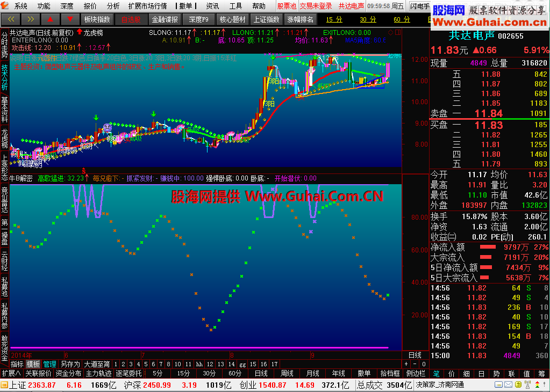The height and width of the screenshot is (392, 550).
Task: Open the 分析 menu
Action: pos(113,6)
